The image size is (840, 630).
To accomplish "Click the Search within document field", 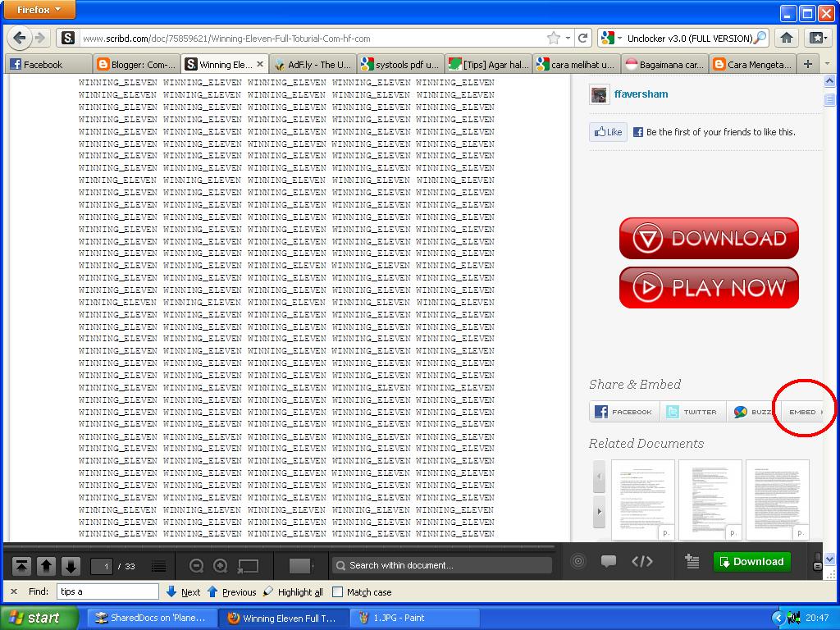I will (x=442, y=565).
